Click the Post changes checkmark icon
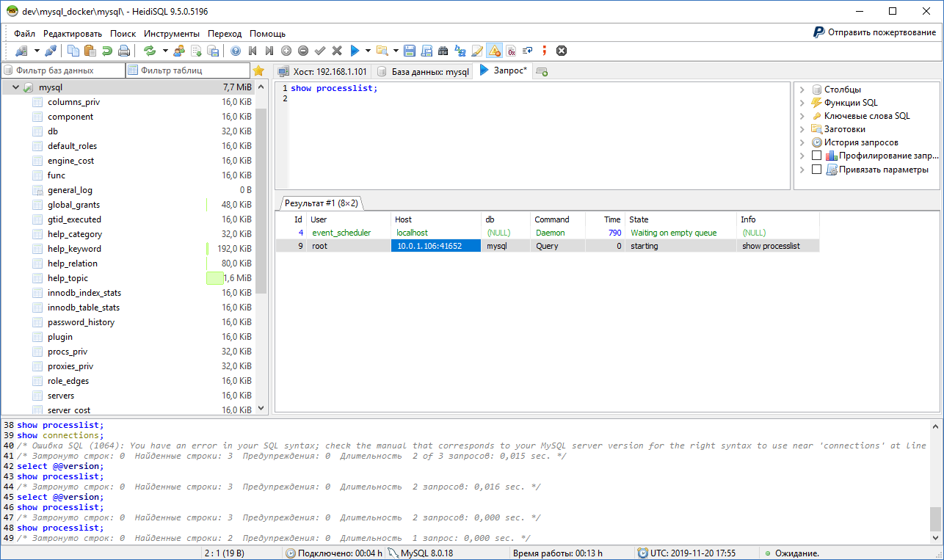This screenshot has height=560, width=944. (320, 51)
